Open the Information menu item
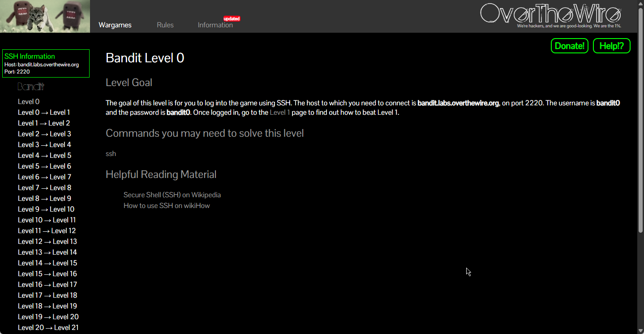The height and width of the screenshot is (334, 644). 215,25
